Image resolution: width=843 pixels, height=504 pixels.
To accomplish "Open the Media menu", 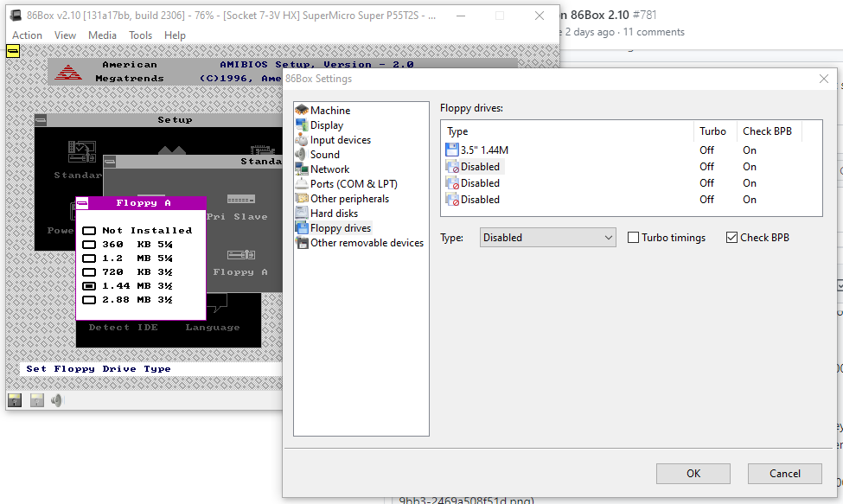I will pyautogui.click(x=102, y=35).
